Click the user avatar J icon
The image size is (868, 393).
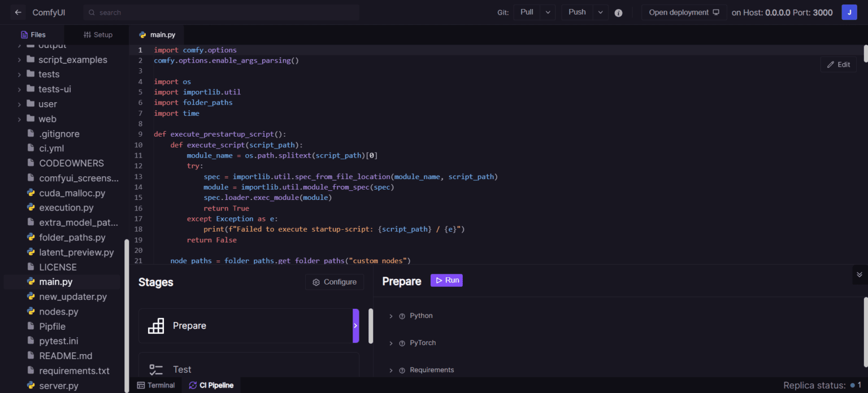tap(849, 12)
